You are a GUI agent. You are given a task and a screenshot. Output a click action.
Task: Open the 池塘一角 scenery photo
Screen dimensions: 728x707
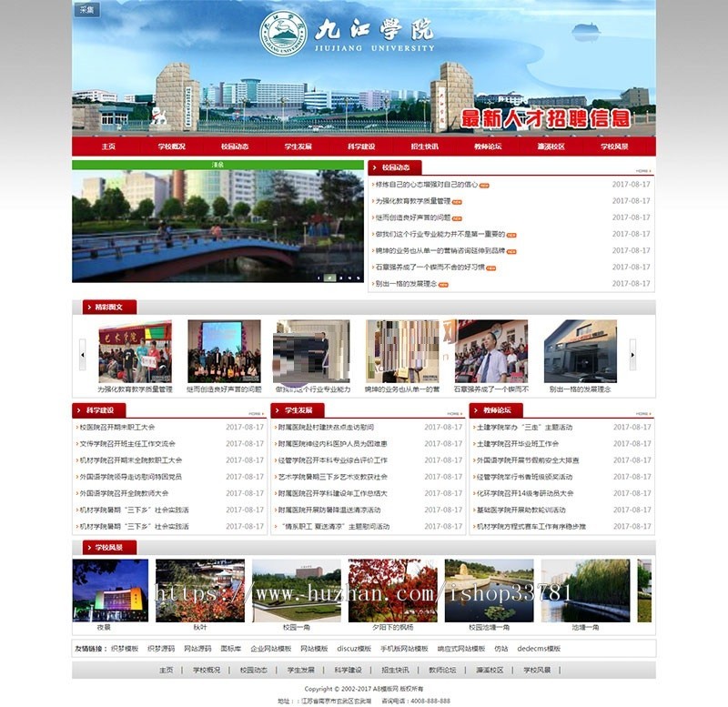point(585,591)
